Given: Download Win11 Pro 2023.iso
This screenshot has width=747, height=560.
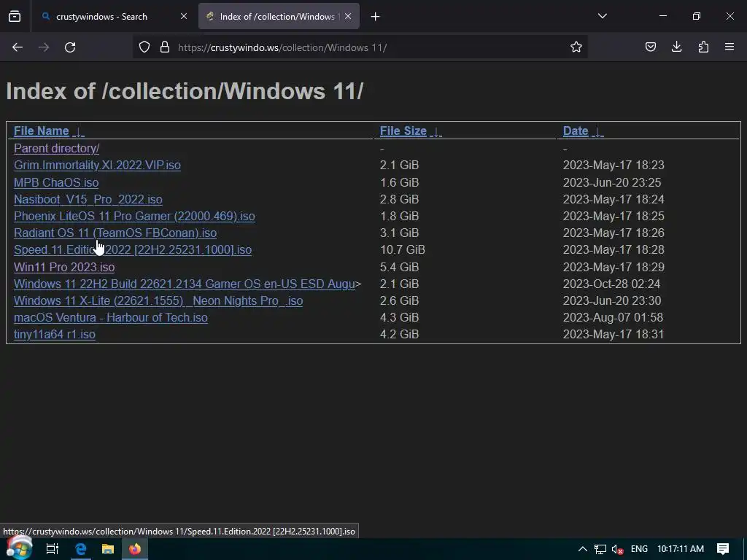Looking at the screenshot, I should point(64,267).
